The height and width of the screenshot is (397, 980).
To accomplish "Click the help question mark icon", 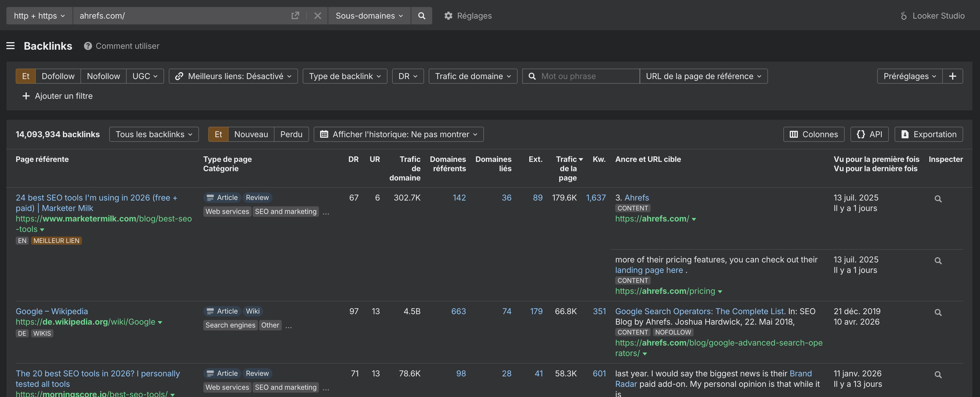I will tap(88, 46).
